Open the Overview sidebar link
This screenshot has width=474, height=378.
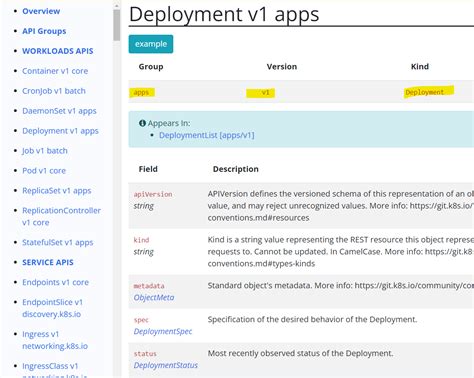[x=41, y=11]
